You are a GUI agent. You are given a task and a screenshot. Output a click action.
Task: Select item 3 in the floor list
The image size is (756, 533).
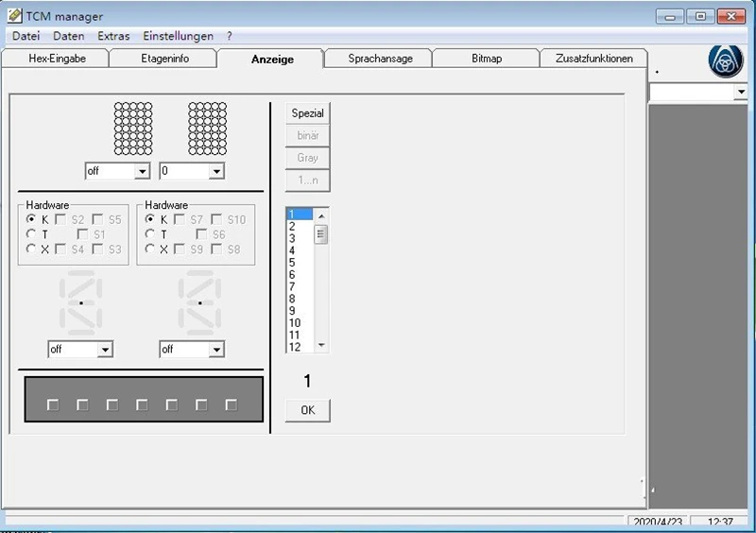tap(300, 238)
